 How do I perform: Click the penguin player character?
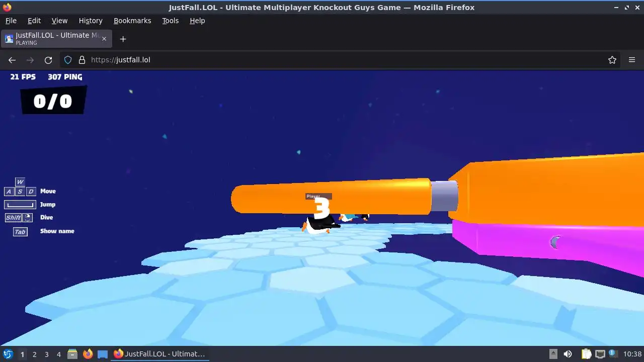tap(319, 225)
